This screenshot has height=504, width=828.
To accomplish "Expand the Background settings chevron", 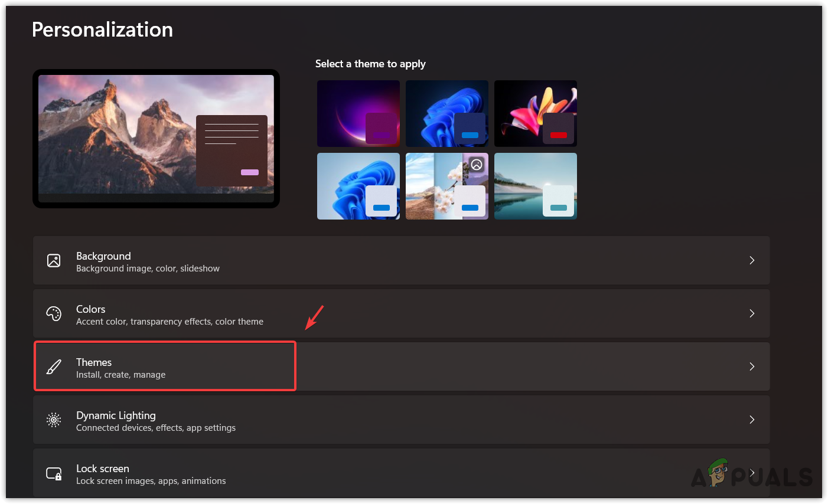I will [x=752, y=260].
